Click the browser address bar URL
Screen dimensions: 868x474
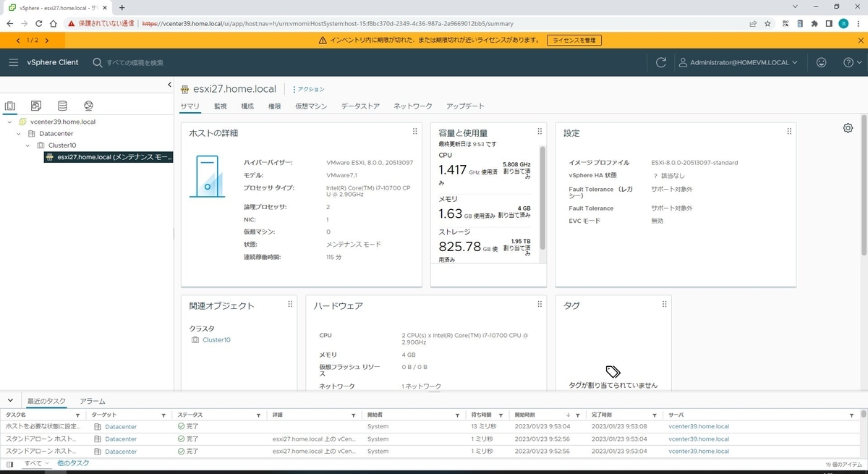pos(328,23)
